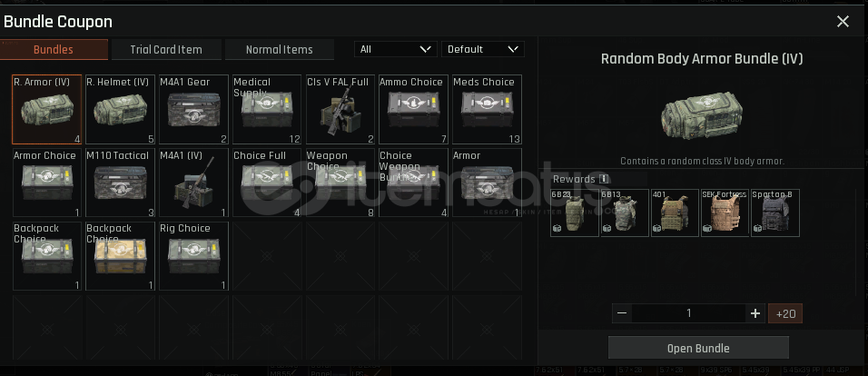The height and width of the screenshot is (376, 868).
Task: Choose the Cls V FAL Full bundle
Action: pyautogui.click(x=340, y=110)
